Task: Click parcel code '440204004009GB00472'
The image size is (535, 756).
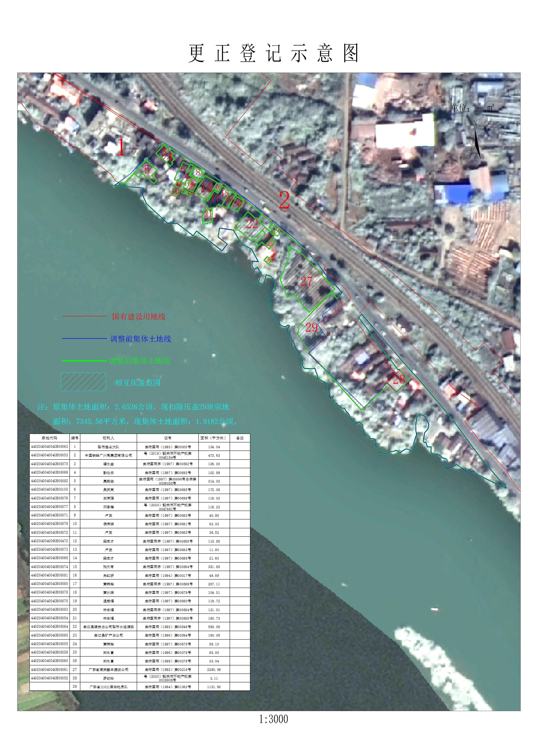Action: (x=49, y=541)
